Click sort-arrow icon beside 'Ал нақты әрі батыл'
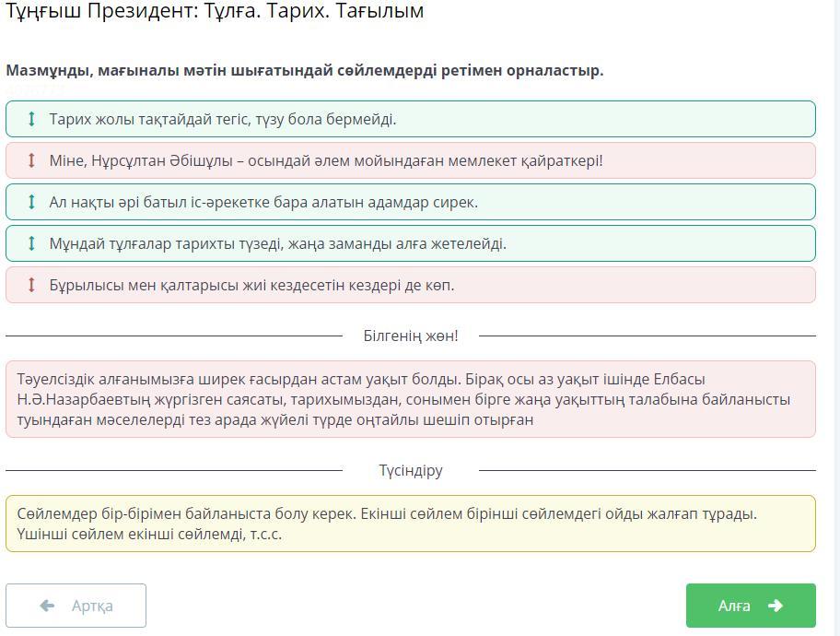Screen dimensions: 840x636 31,202
